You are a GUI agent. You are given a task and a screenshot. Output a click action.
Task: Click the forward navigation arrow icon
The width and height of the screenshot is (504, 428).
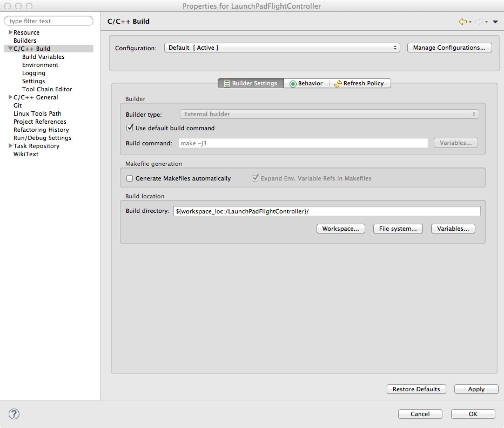pyautogui.click(x=479, y=22)
